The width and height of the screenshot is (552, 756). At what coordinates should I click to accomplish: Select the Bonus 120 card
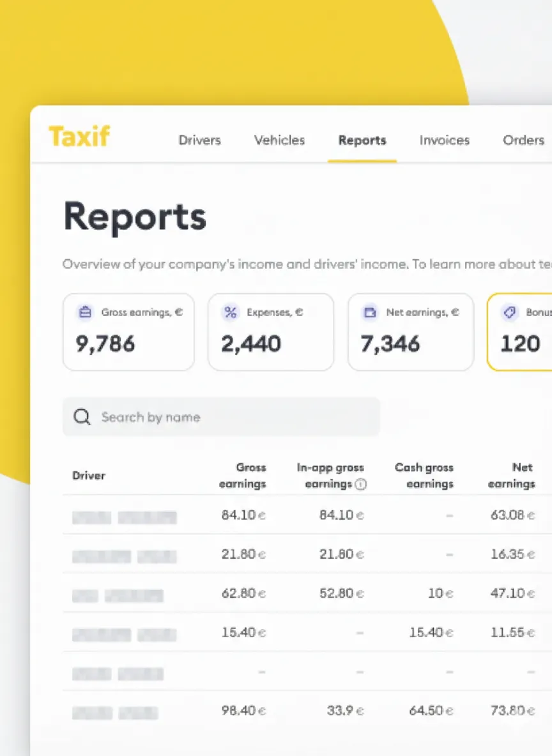(x=520, y=332)
